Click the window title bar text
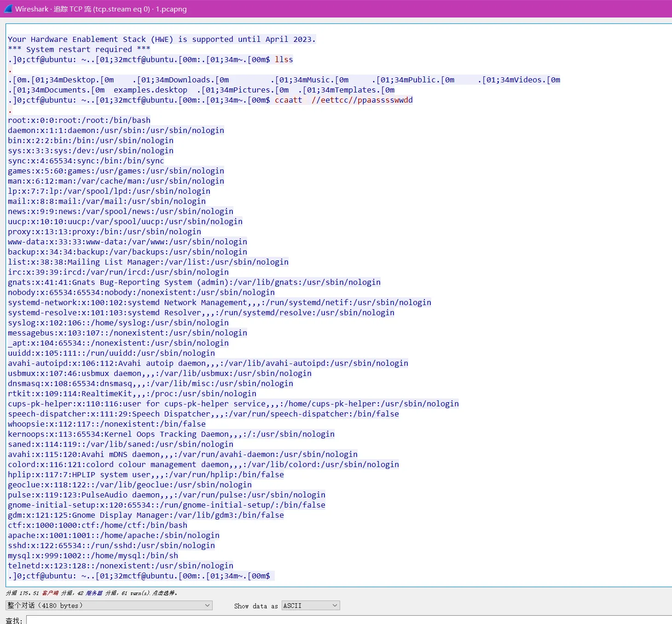 click(x=101, y=9)
